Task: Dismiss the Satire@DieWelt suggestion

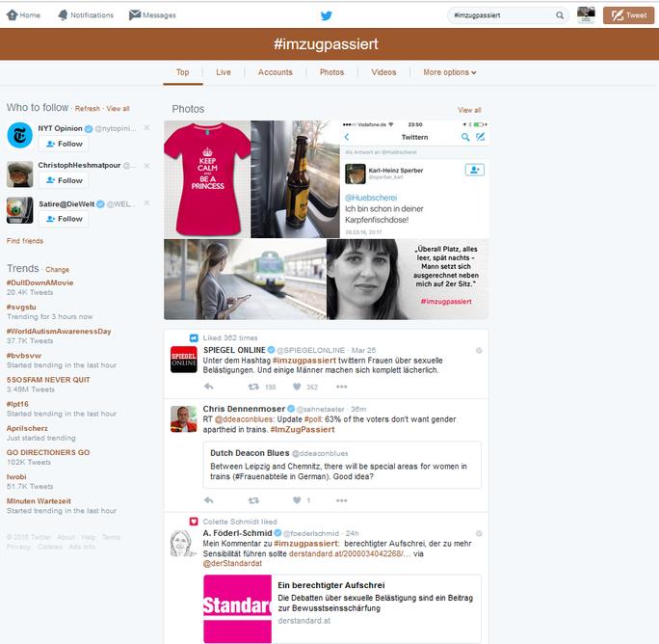Action: point(146,202)
